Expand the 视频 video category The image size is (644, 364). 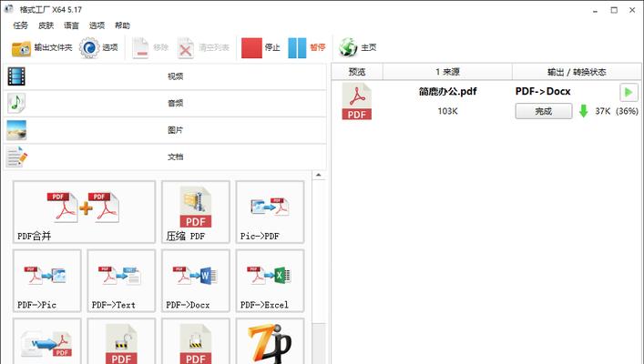pos(165,76)
